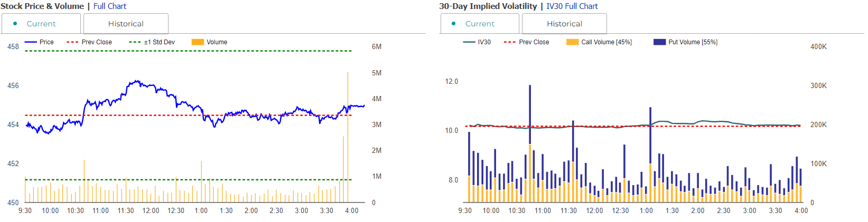This screenshot has width=868, height=222.
Task: Click the tallest volume bar near 4:00
Action: click(348, 137)
